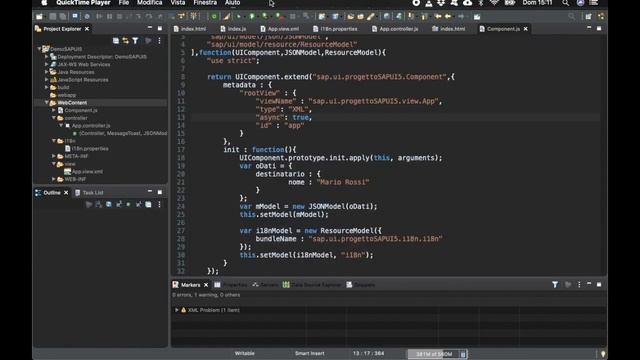
Task: Click the macOS clock 'Dom 16:11'
Action: tap(537, 3)
